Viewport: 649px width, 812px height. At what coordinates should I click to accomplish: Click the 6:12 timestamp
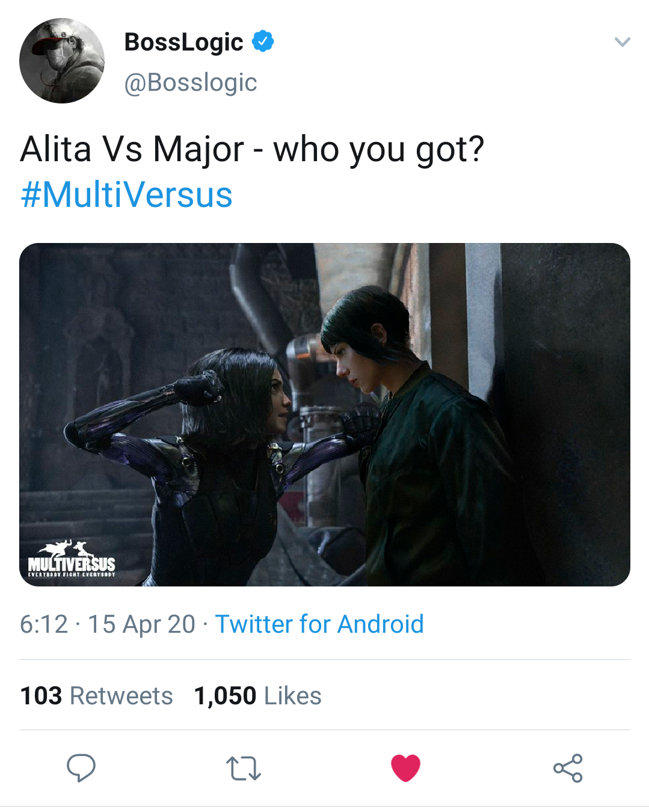point(44,624)
